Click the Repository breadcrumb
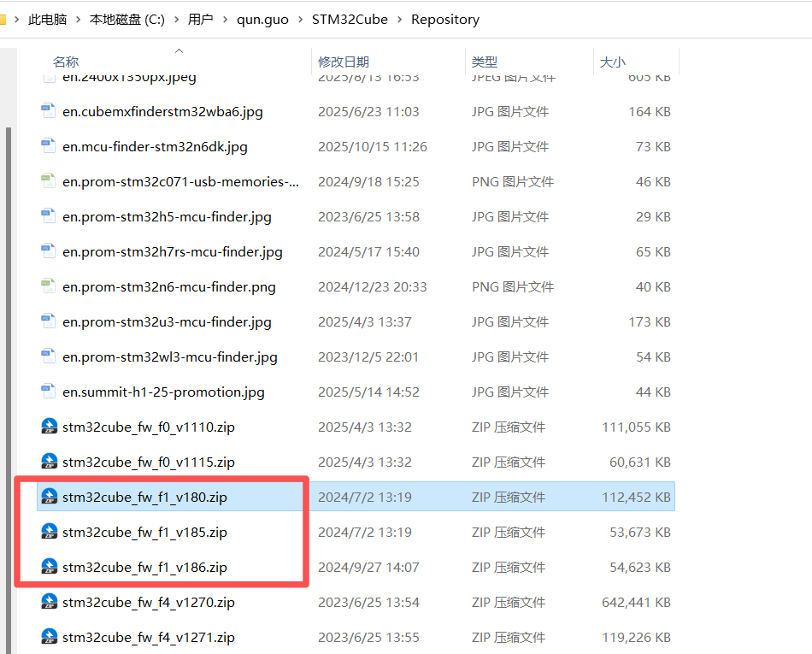Viewport: 812px width, 654px height. (x=445, y=20)
